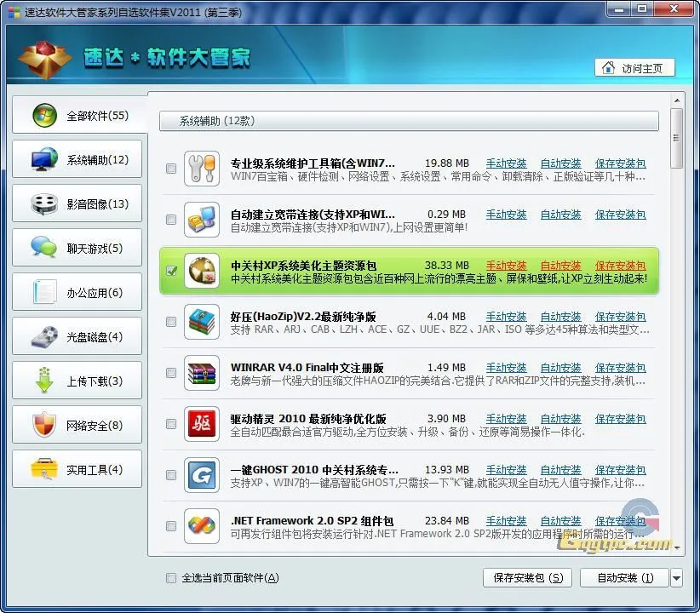Click the WINRAR V4.0 archive icon
This screenshot has height=613, width=700.
(x=202, y=373)
